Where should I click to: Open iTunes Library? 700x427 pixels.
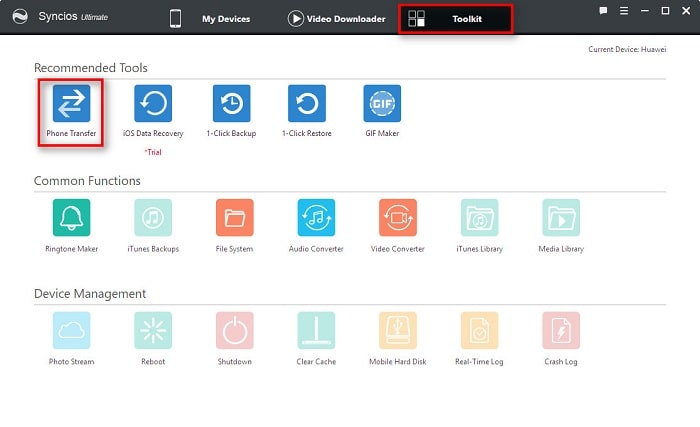(x=479, y=218)
